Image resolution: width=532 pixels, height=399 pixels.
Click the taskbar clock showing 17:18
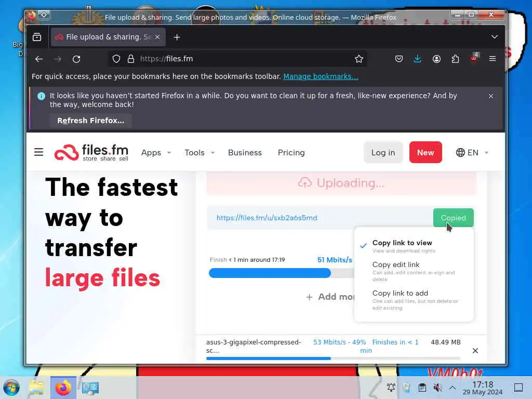click(x=483, y=388)
